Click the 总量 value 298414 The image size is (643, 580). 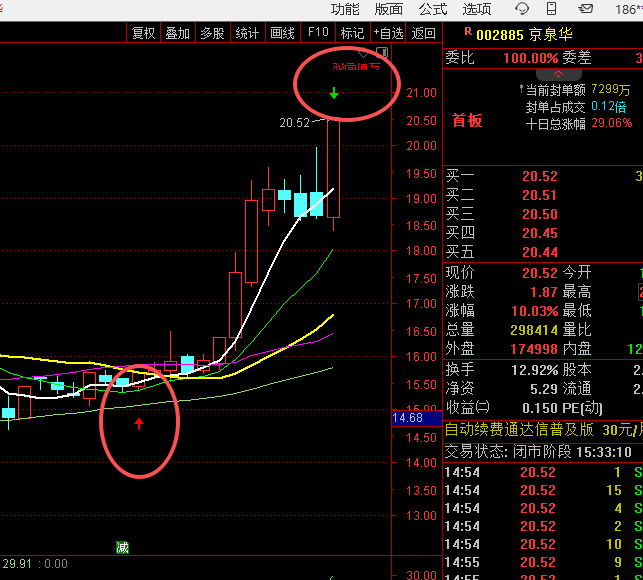534,330
